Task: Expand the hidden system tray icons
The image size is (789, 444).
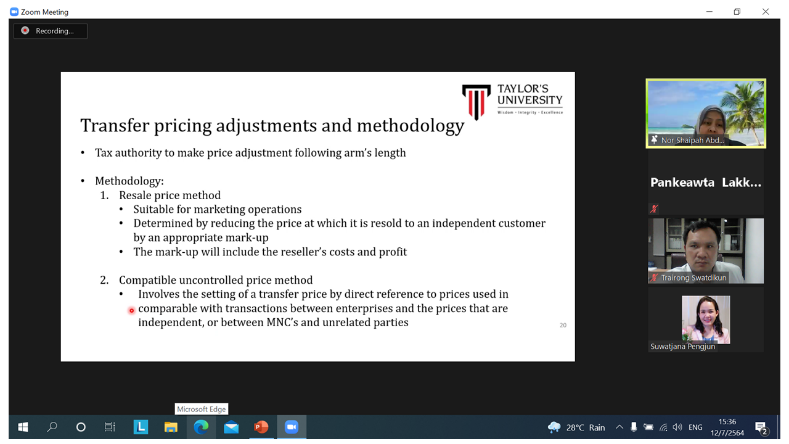Action: pyautogui.click(x=619, y=427)
